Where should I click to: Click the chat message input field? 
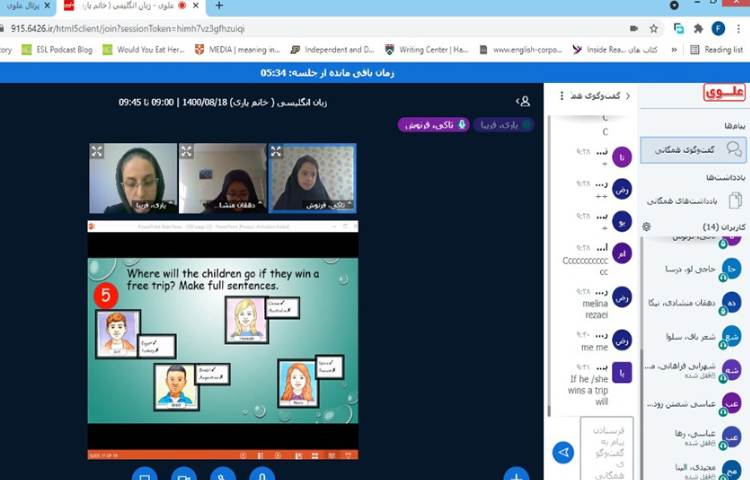click(x=606, y=446)
